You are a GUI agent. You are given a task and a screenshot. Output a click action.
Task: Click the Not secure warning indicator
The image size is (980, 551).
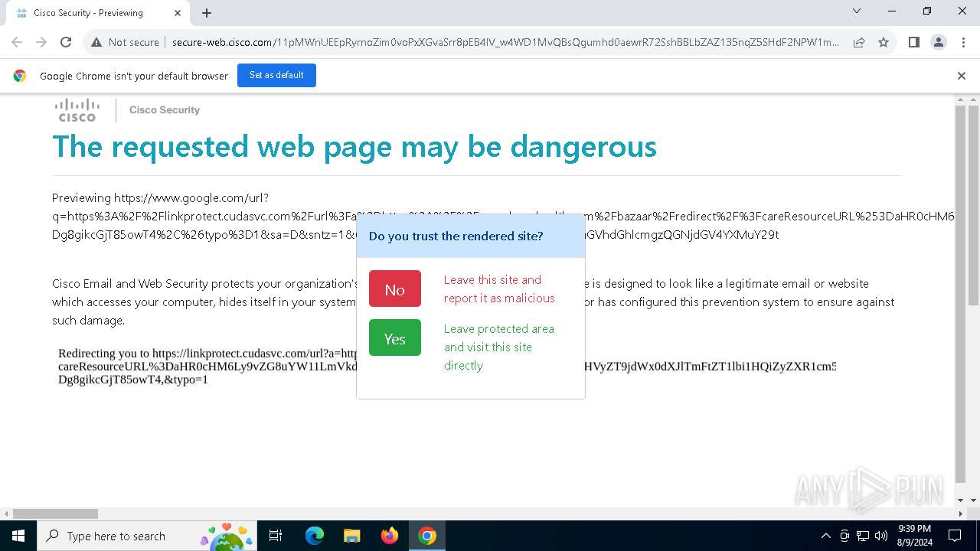coord(125,42)
